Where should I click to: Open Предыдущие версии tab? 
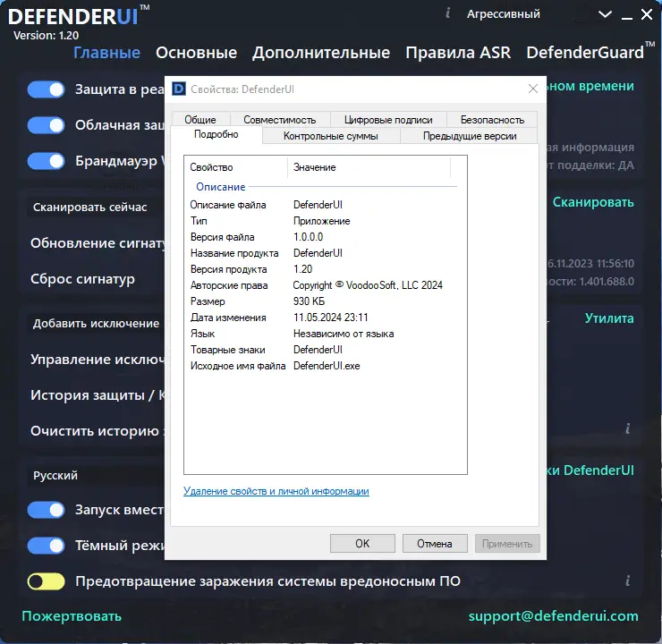470,136
